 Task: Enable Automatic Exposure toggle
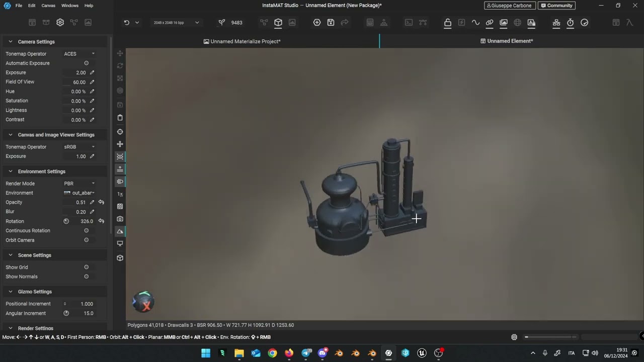click(86, 63)
